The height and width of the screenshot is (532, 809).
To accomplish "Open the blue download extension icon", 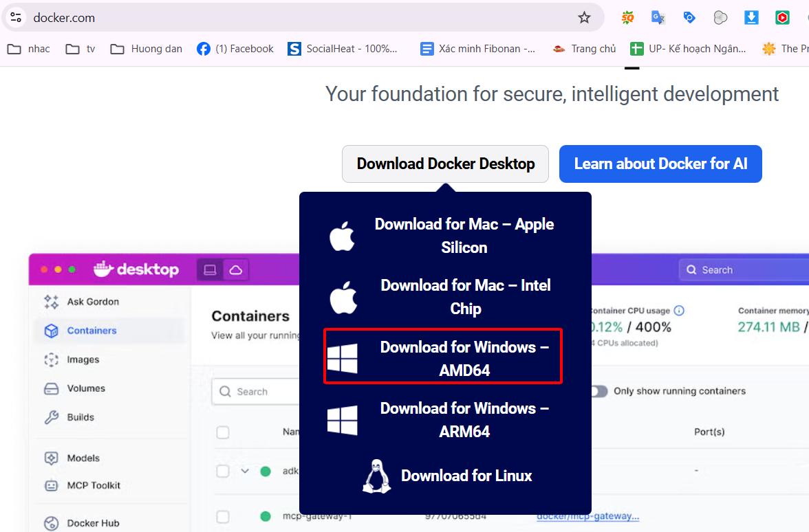I will coord(751,18).
